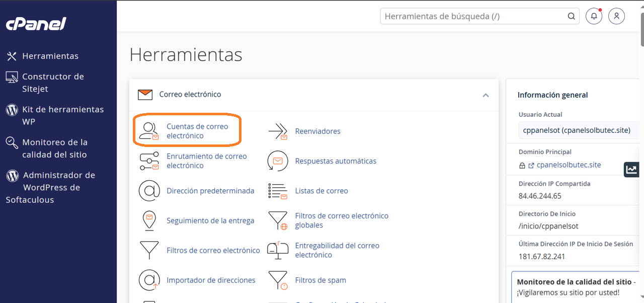Open Enrutamiento de correo electrónico icon
Screen dimensions: 644x303
click(x=149, y=161)
